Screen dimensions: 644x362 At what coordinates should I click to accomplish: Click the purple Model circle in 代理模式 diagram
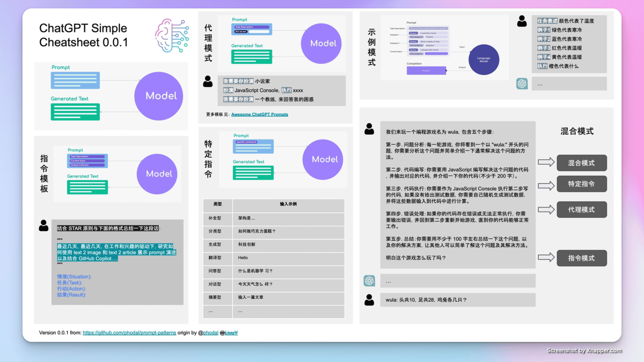pos(321,43)
